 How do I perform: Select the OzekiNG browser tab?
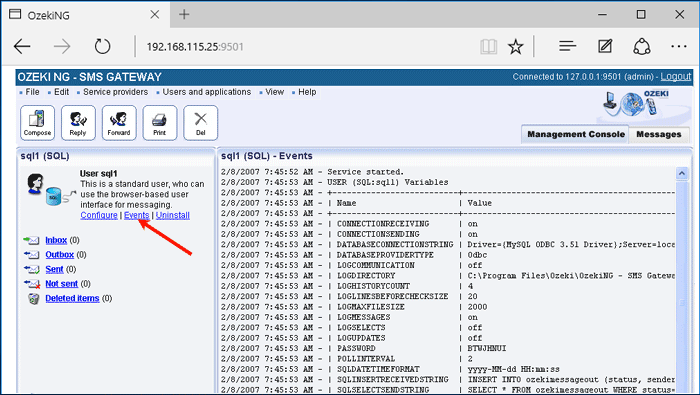coord(85,15)
